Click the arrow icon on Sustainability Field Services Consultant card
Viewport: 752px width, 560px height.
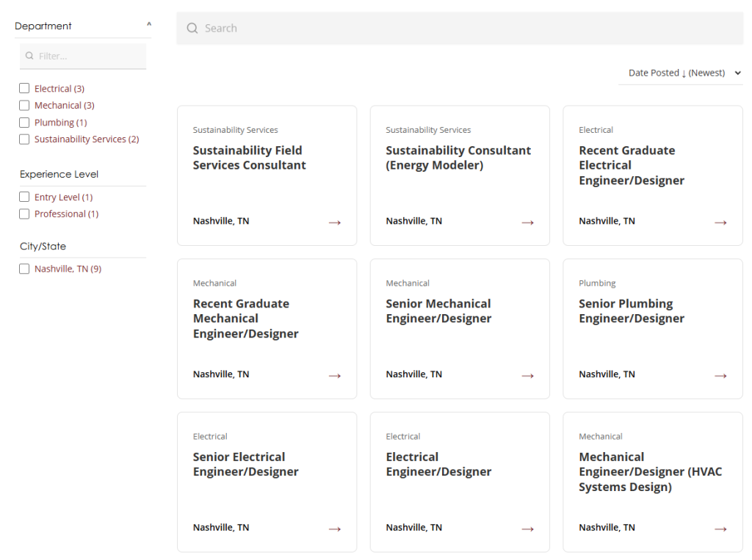pos(335,222)
